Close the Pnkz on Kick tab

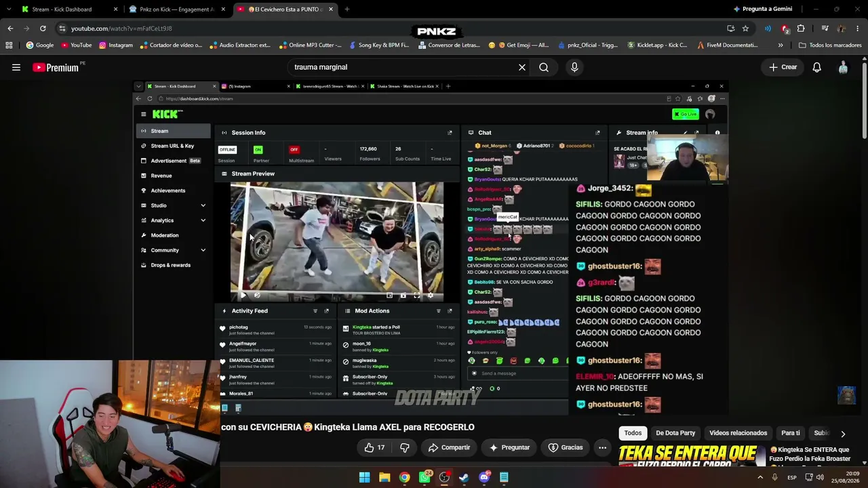223,9
